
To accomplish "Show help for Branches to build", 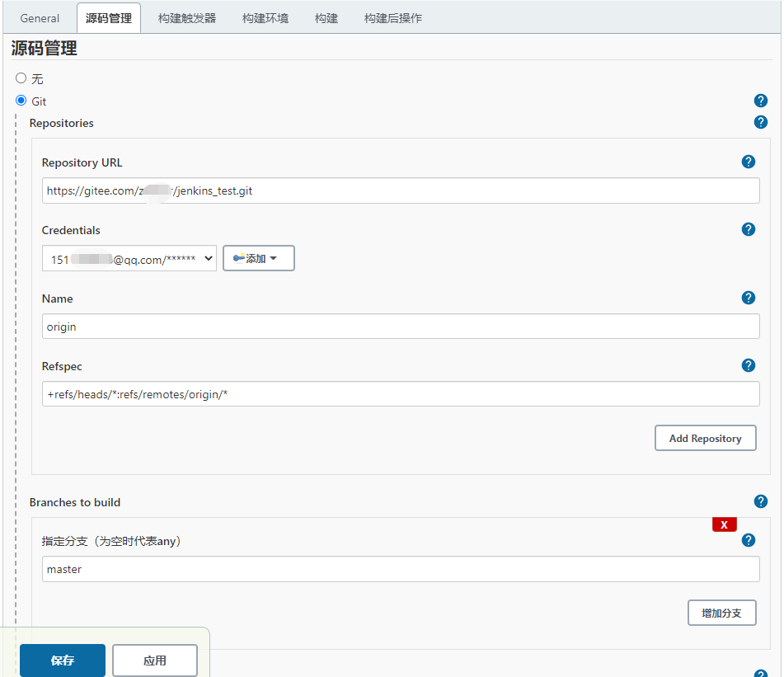I will click(760, 501).
